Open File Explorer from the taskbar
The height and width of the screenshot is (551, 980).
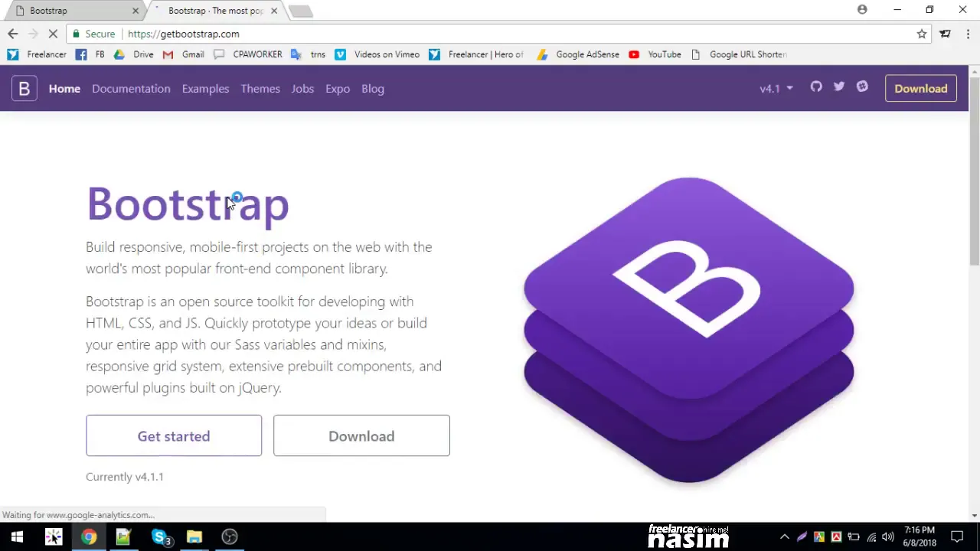(194, 536)
